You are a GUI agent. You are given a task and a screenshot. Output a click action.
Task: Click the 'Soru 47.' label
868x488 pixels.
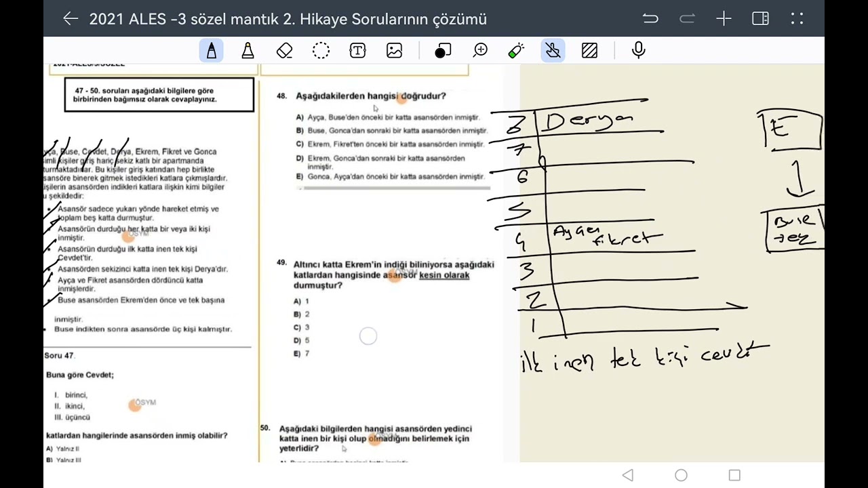pos(60,355)
